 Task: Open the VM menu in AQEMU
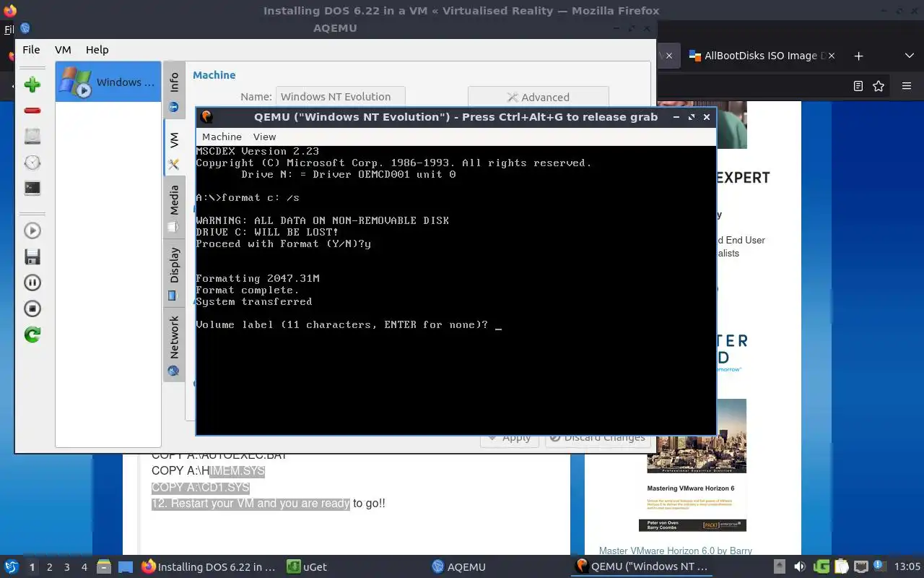(63, 50)
